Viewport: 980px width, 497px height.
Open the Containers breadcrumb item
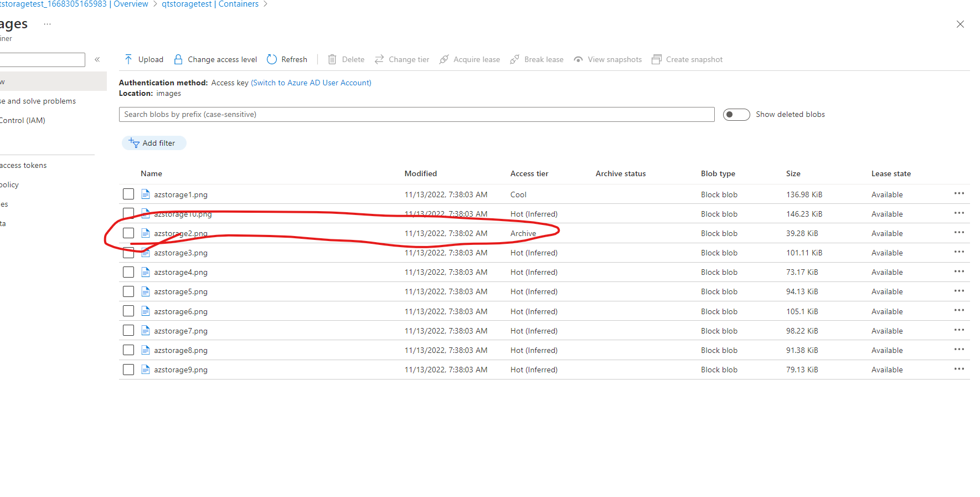210,4
